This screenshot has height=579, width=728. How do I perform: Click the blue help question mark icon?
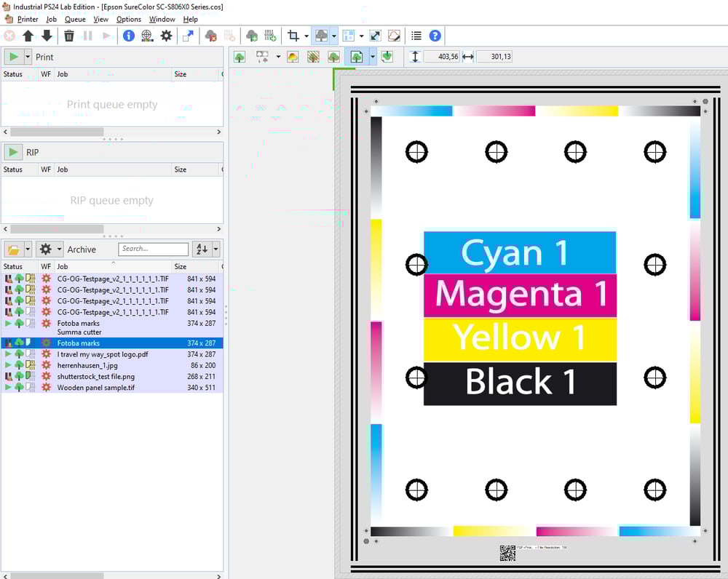[x=435, y=36]
